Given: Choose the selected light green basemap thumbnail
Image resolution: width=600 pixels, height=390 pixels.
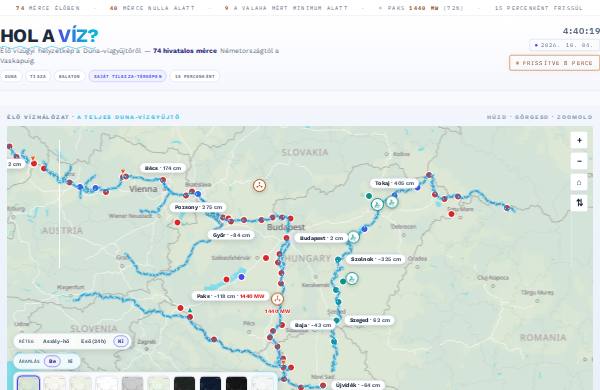Looking at the screenshot, I should pos(28,383).
